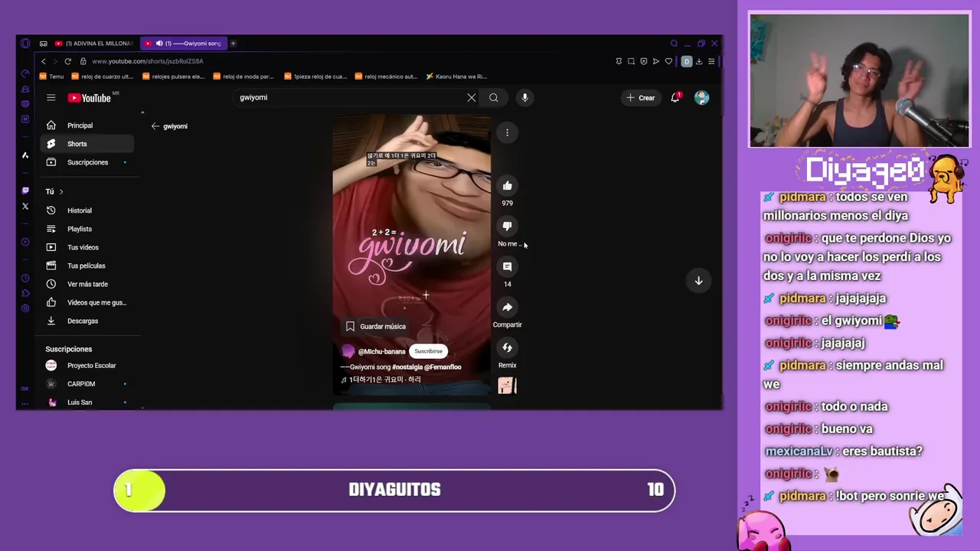The height and width of the screenshot is (551, 980).
Task: Click the browser address bar URL
Action: point(148,61)
